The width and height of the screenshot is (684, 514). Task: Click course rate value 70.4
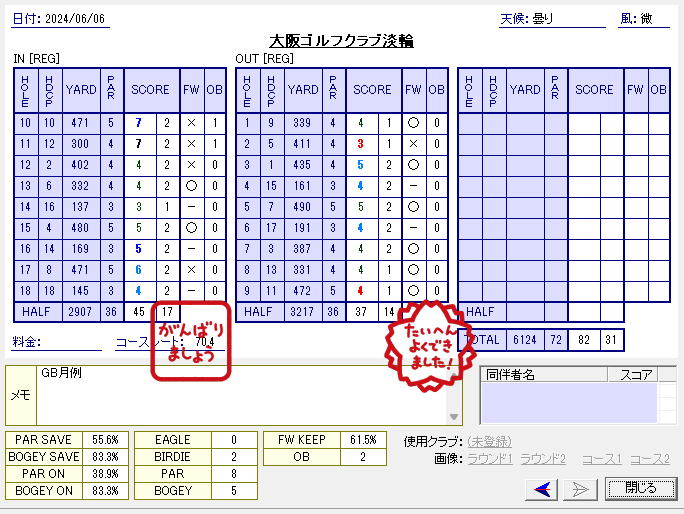tap(205, 342)
